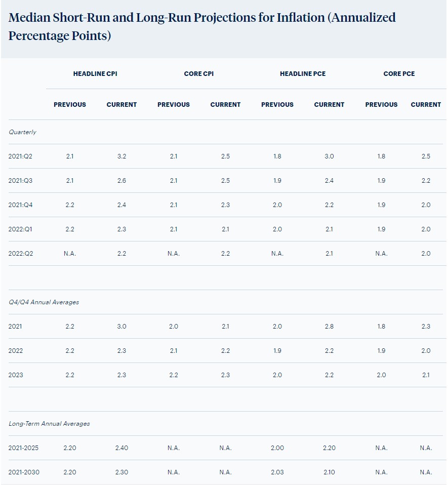This screenshot has height=485, width=448.
Task: Click the HEADLINE CPI column header
Action: [95, 73]
